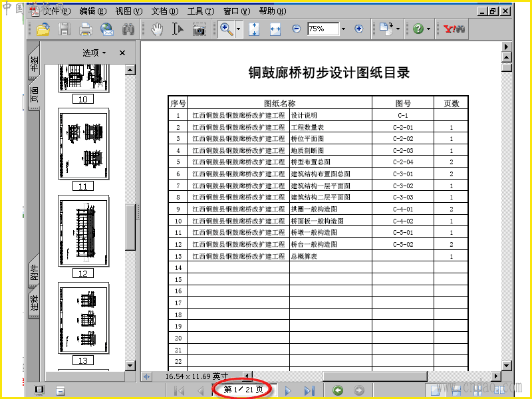Expand the Help dropdown arrow
532x399 pixels.
pos(428,29)
